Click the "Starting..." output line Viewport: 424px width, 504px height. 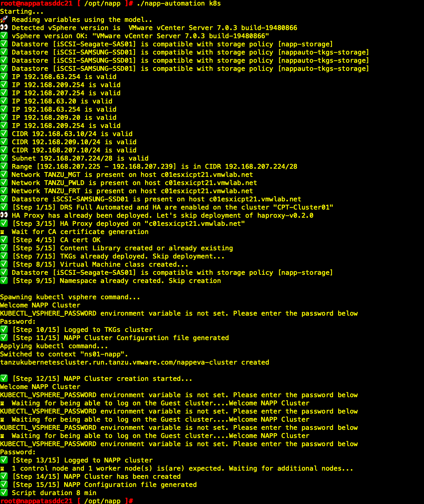tap(22, 11)
